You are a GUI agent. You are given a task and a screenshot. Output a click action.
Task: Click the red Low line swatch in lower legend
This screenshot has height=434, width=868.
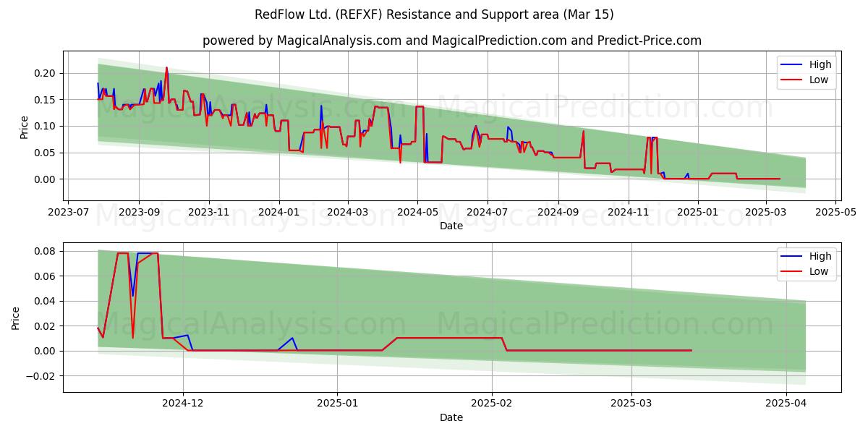[792, 272]
